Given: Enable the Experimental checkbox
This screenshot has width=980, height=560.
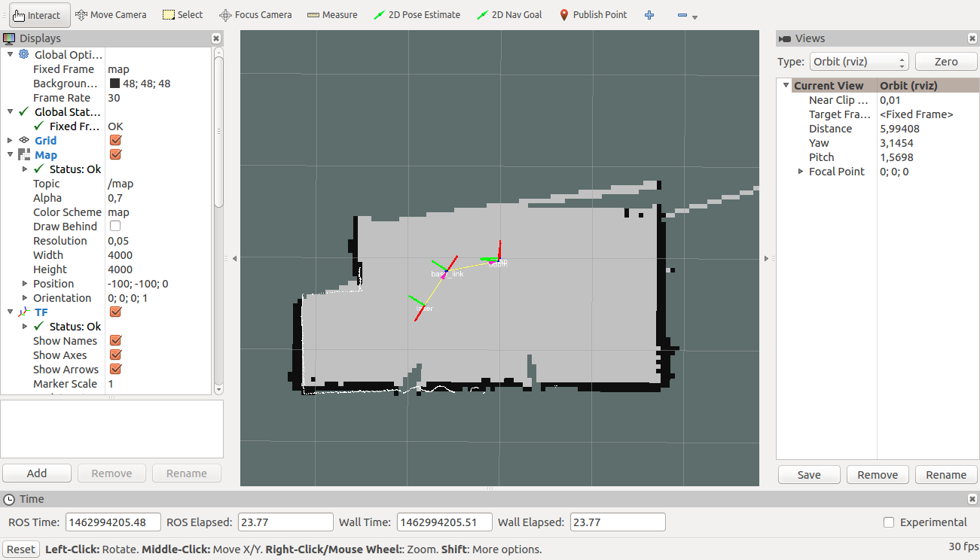Looking at the screenshot, I should [x=889, y=522].
